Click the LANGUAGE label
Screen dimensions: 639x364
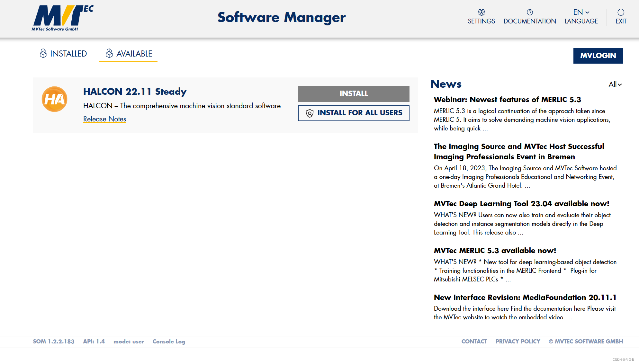pyautogui.click(x=581, y=21)
